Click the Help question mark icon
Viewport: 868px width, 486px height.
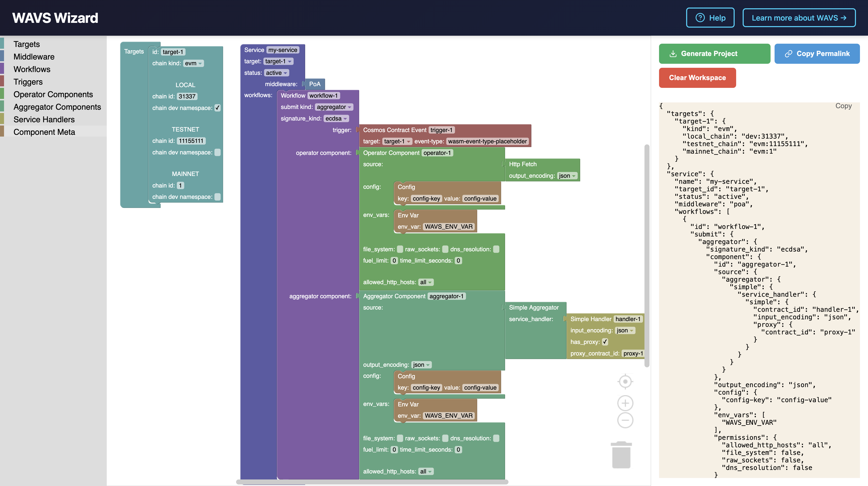coord(700,18)
